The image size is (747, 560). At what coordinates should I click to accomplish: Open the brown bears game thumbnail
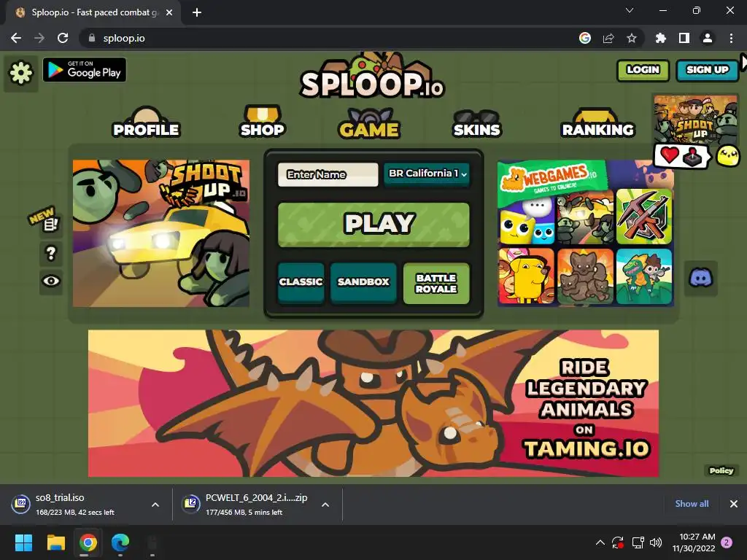coord(586,276)
